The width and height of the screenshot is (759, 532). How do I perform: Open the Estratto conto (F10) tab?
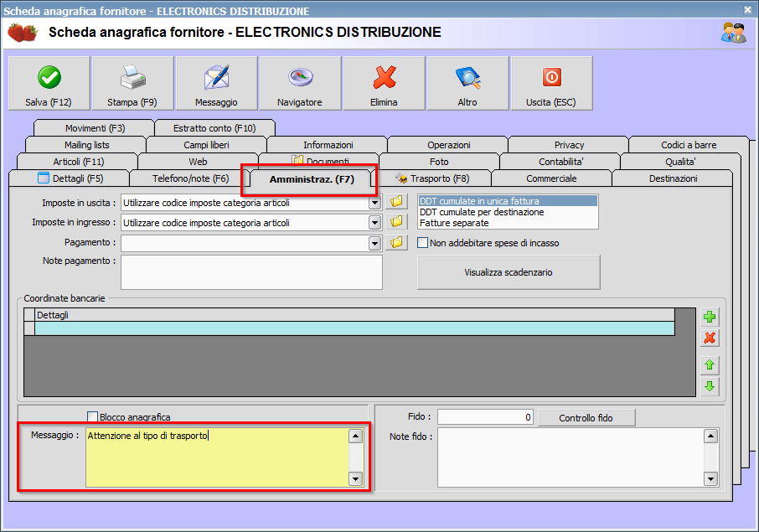tap(214, 128)
